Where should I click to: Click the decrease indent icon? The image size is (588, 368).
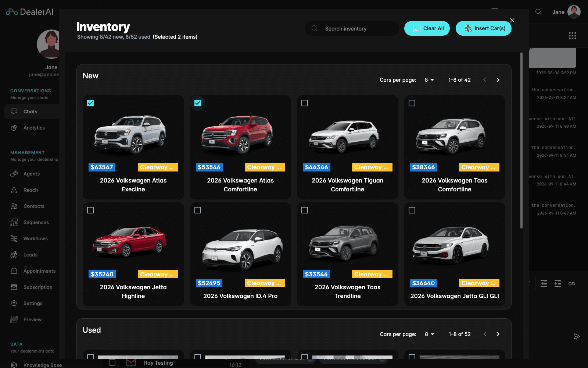[x=558, y=283]
